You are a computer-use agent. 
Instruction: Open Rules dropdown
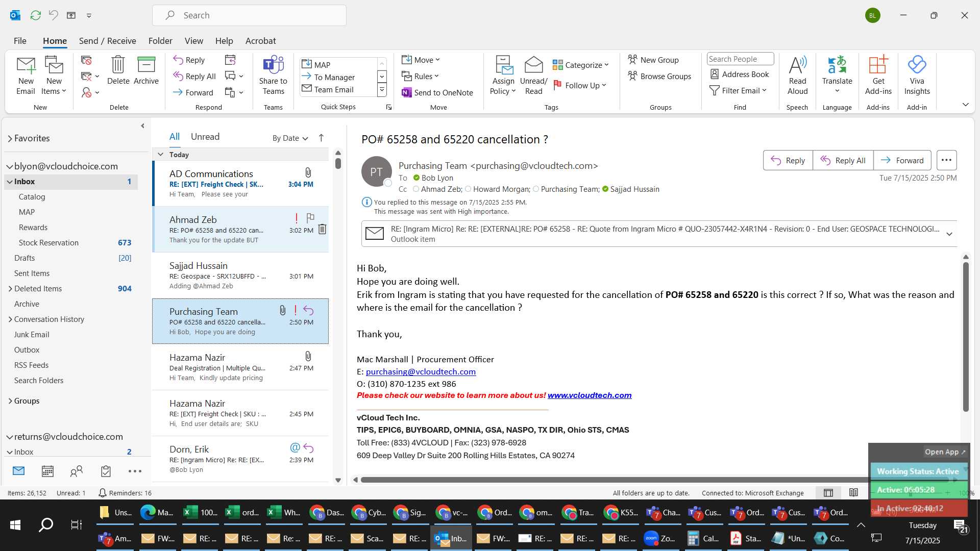tap(420, 76)
